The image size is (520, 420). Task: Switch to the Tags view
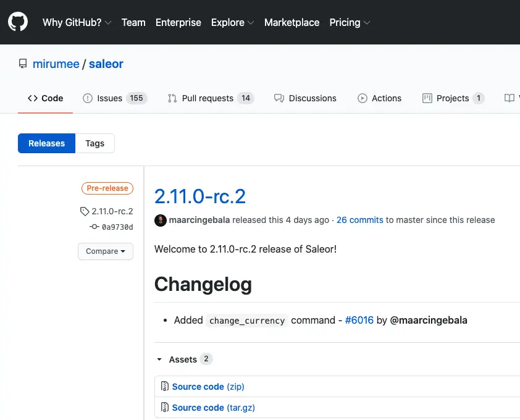pyautogui.click(x=95, y=143)
